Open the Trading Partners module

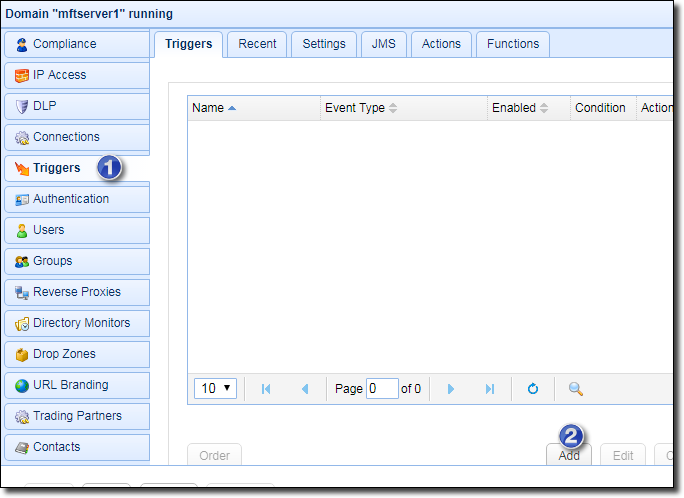pyautogui.click(x=76, y=416)
